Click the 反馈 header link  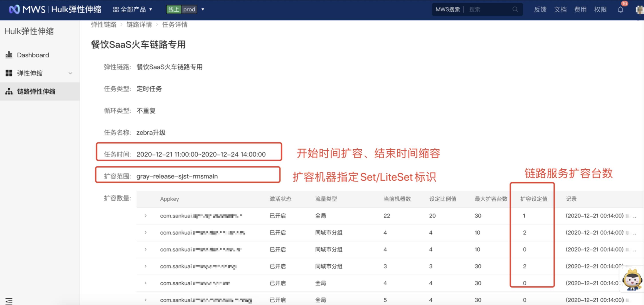coord(540,10)
